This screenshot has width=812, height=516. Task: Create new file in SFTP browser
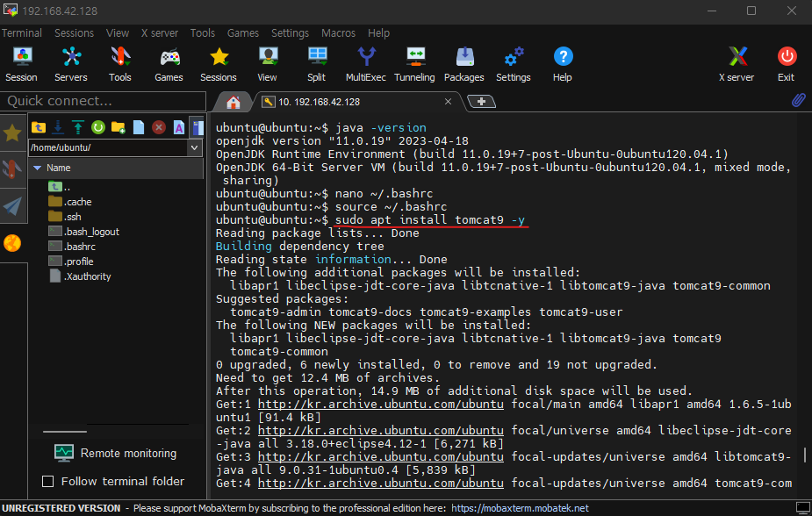tap(139, 127)
